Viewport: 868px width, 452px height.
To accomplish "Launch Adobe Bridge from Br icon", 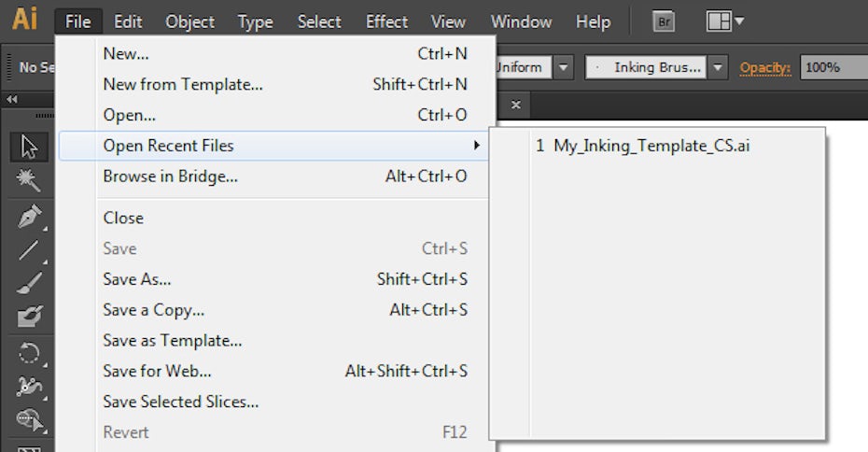I will click(664, 21).
